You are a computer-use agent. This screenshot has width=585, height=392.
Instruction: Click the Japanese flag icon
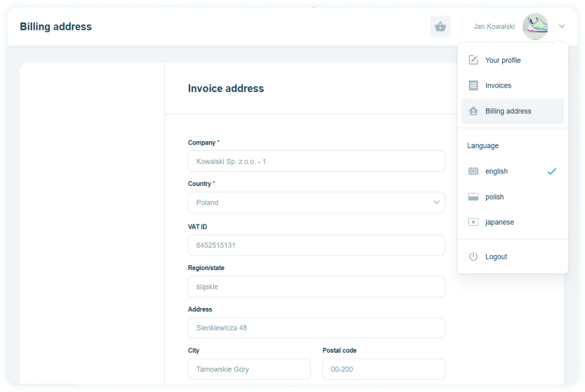click(x=473, y=222)
